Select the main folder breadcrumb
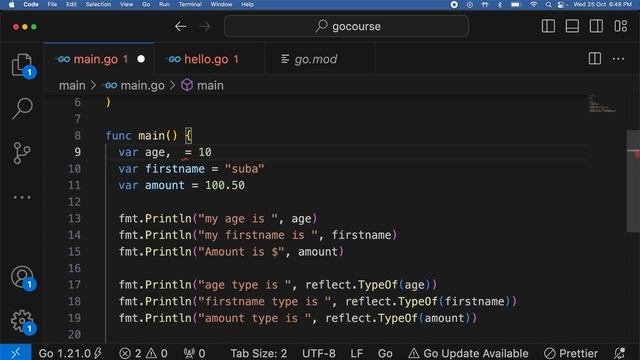This screenshot has width=640, height=360. pyautogui.click(x=72, y=85)
